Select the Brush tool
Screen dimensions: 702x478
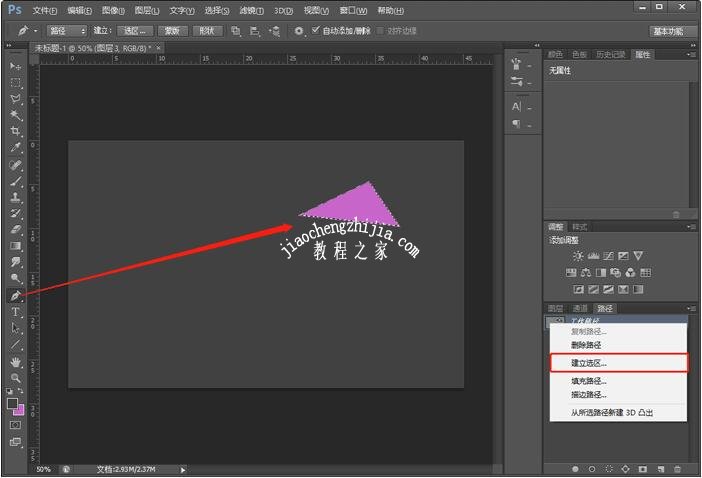click(x=15, y=181)
